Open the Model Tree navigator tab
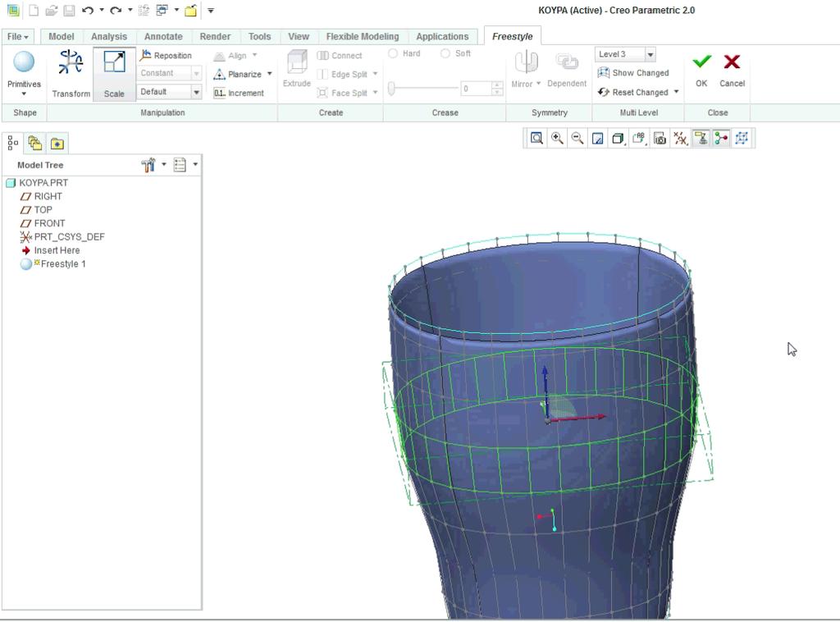The width and height of the screenshot is (840, 622). pyautogui.click(x=13, y=143)
